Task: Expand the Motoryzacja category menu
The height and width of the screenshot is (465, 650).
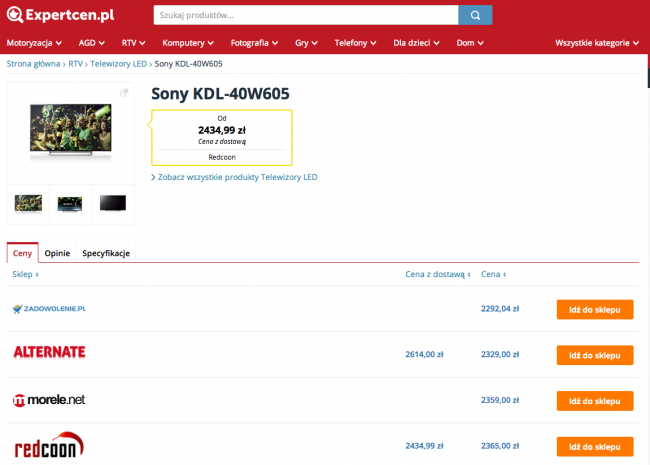Action: pos(34,43)
